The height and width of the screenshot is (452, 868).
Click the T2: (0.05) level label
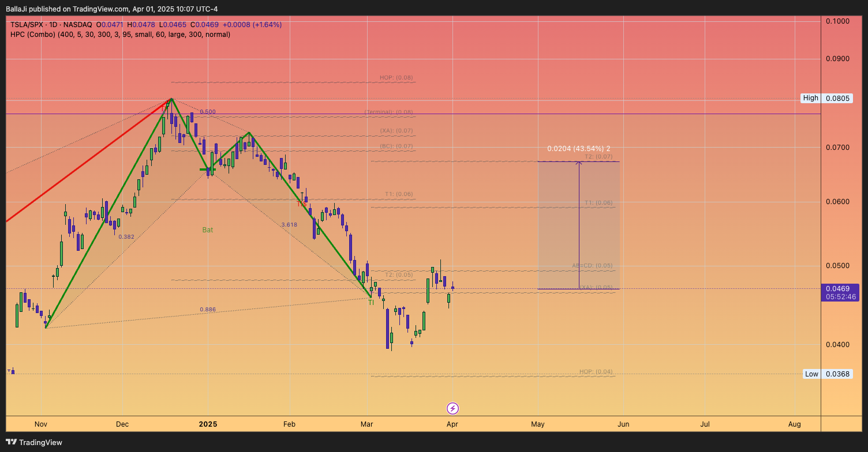pyautogui.click(x=399, y=275)
